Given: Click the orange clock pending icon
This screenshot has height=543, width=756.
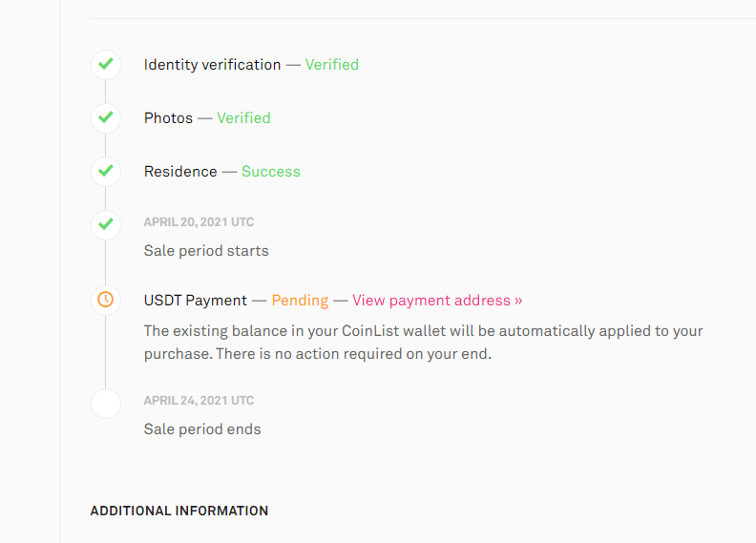Looking at the screenshot, I should (x=106, y=301).
